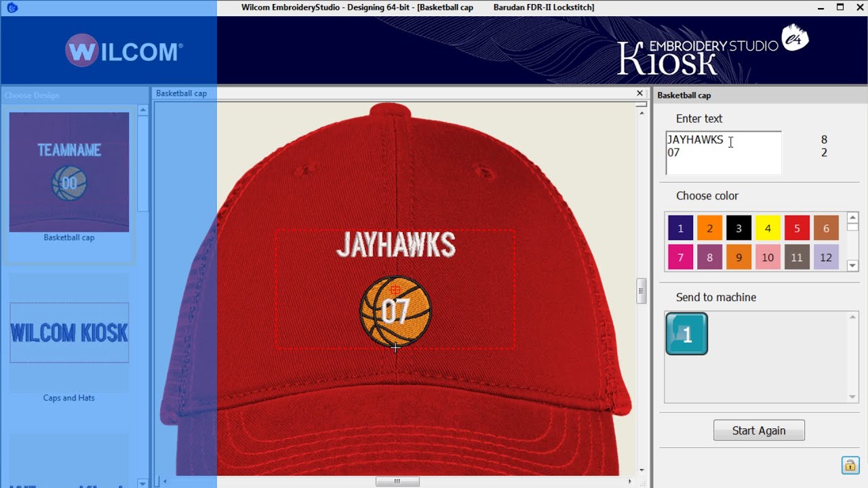Choose black color swatch 3
Screen dimensions: 868x488
(x=739, y=228)
